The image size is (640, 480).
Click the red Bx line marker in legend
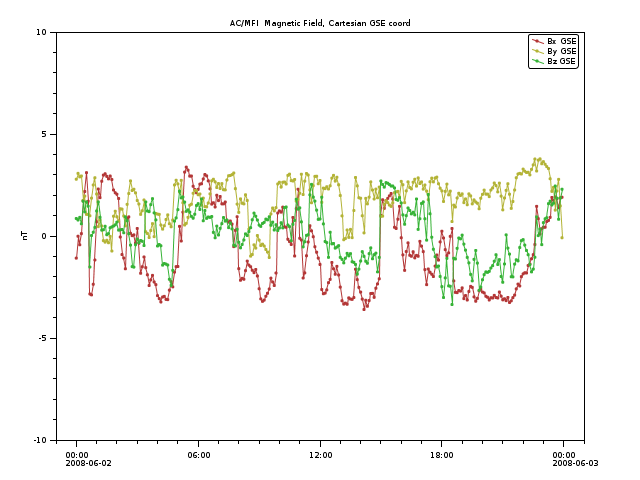(538, 41)
